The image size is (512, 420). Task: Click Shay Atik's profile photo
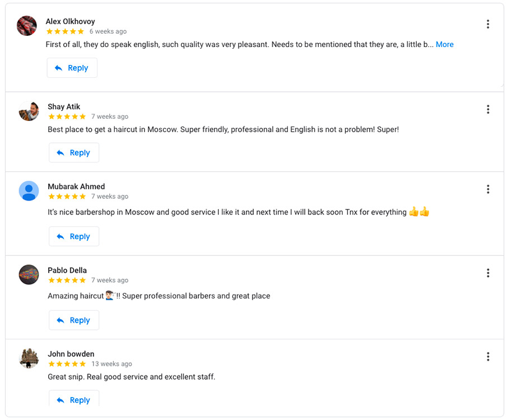(29, 111)
